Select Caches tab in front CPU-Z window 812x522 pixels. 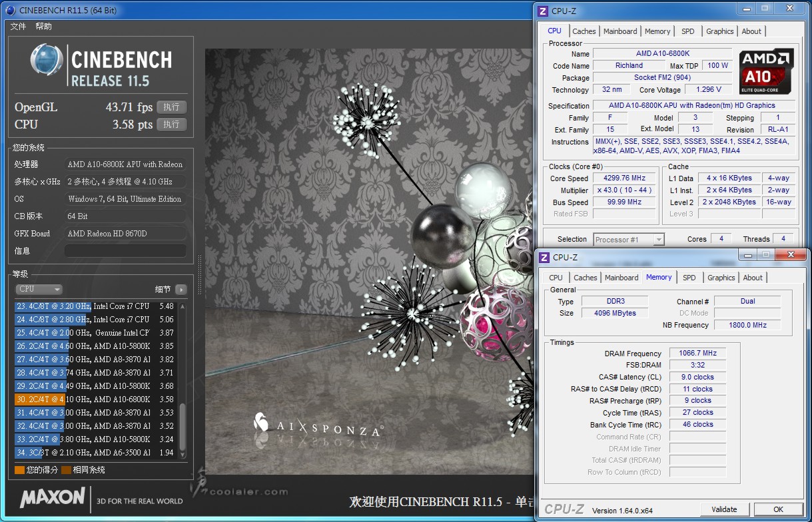coord(586,278)
